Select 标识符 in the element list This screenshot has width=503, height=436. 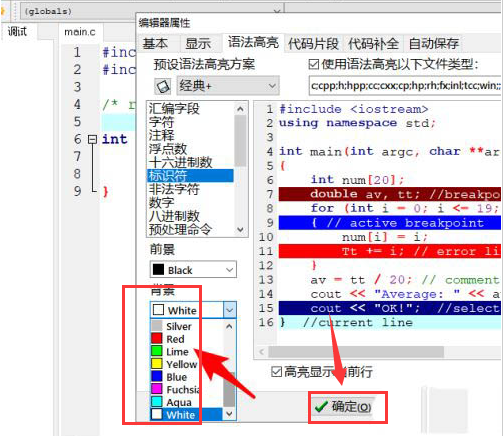[x=190, y=176]
